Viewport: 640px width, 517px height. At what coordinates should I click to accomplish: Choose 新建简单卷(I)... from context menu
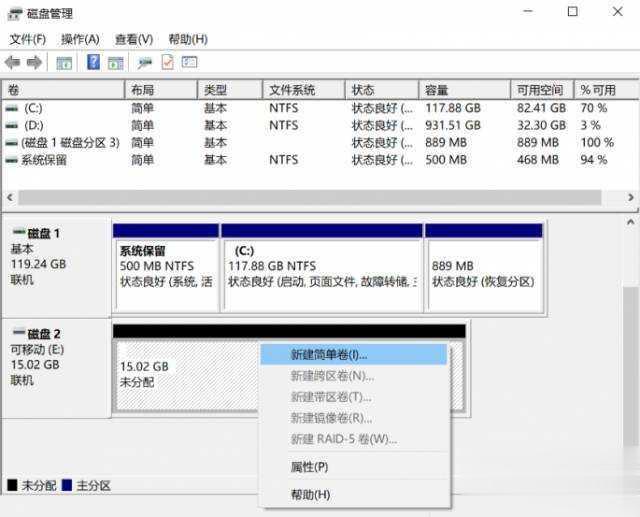354,354
